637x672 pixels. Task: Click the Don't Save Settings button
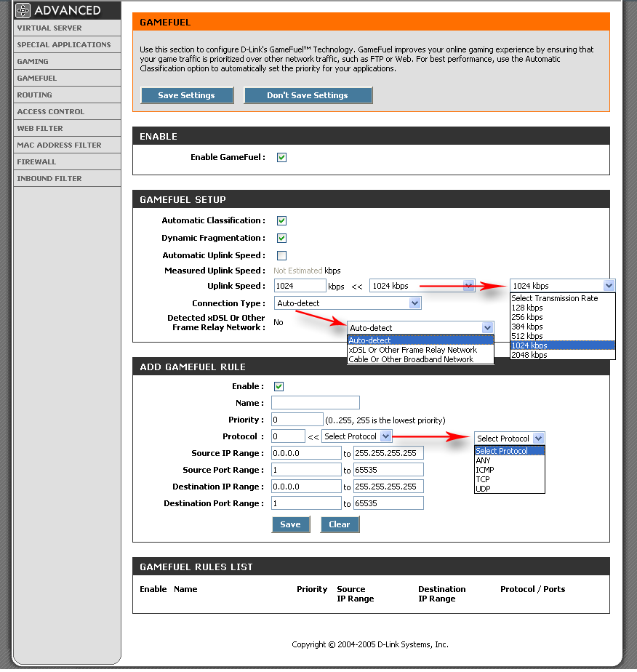308,95
